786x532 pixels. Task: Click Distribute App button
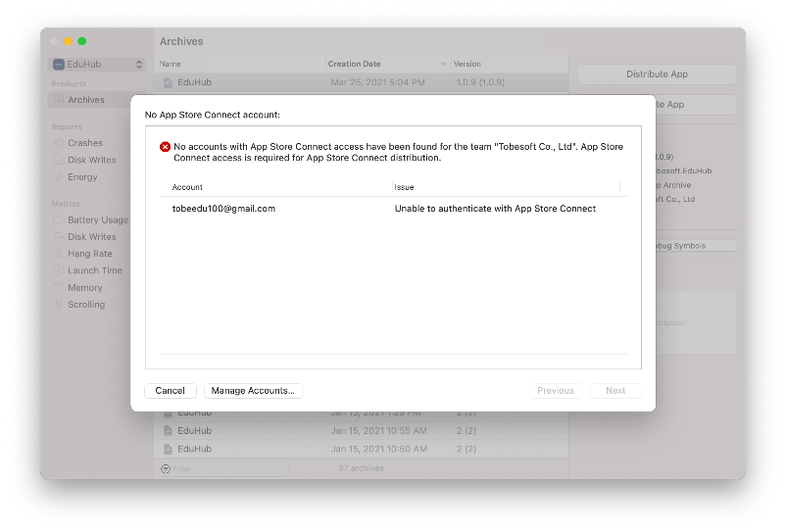tap(657, 74)
